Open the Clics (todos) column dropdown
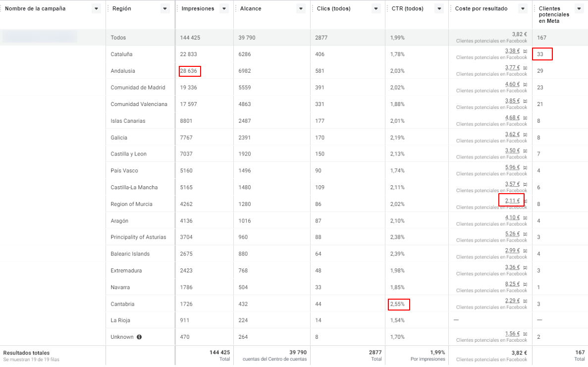This screenshot has height=367, width=588. [x=376, y=8]
